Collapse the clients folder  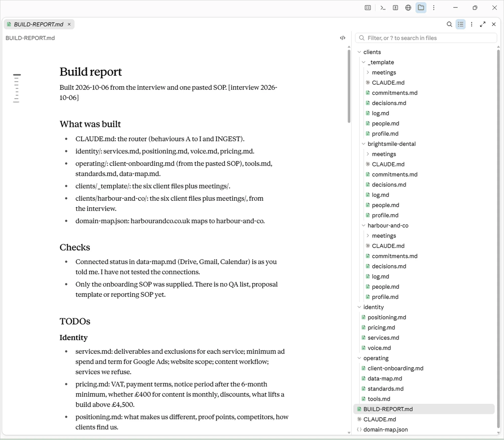click(x=359, y=52)
